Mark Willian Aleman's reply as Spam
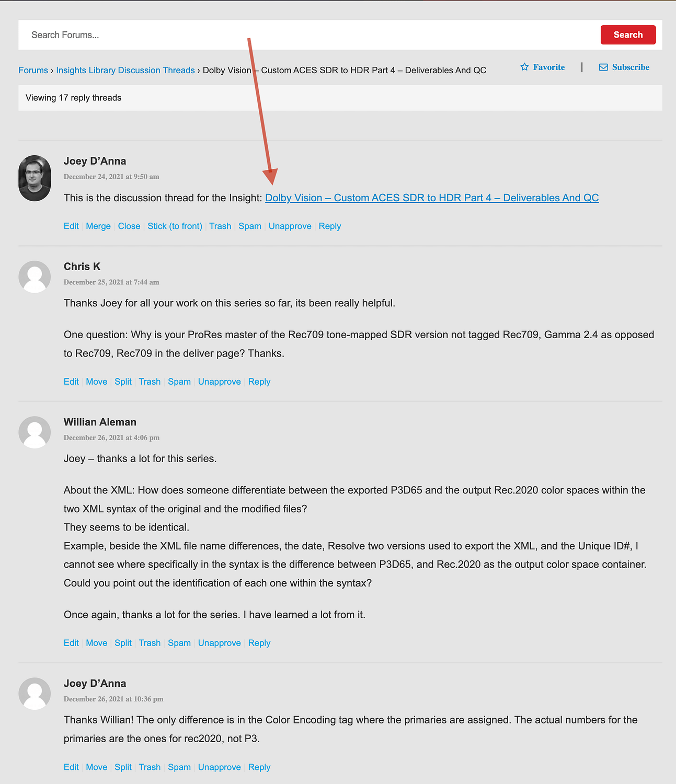 coord(179,643)
